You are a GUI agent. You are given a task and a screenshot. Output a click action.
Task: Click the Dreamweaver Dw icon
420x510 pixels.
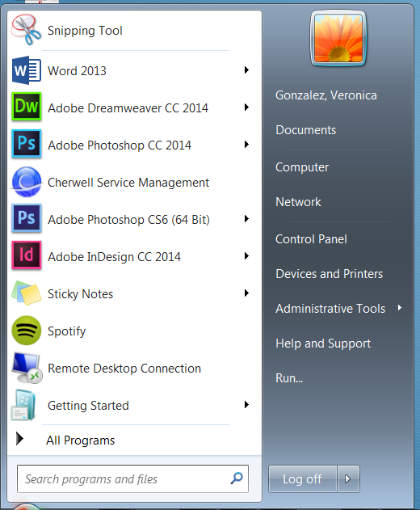point(27,107)
